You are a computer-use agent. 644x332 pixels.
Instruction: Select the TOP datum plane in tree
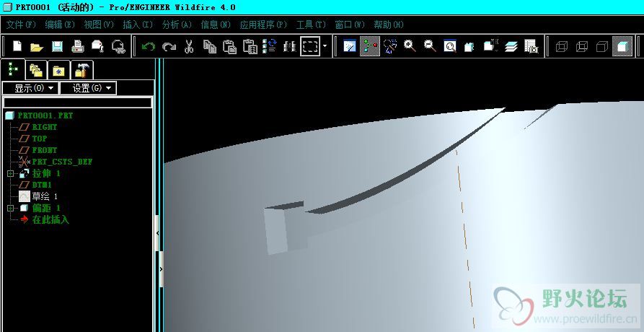pyautogui.click(x=40, y=139)
